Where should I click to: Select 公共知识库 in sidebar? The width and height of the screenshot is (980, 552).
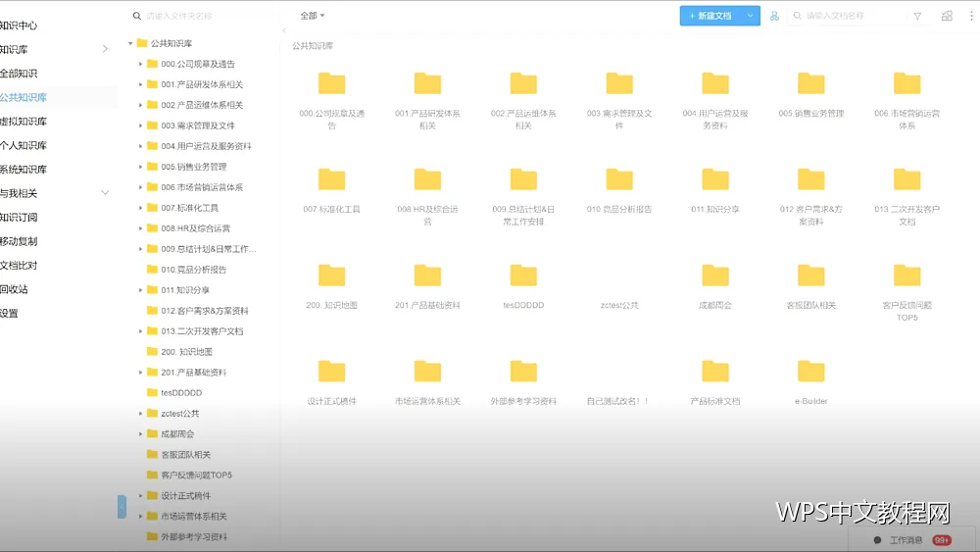point(24,97)
